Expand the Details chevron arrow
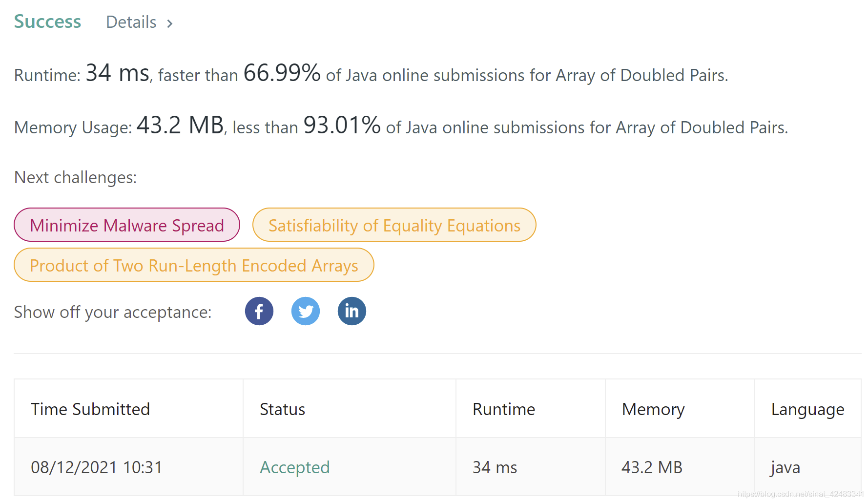 169,23
